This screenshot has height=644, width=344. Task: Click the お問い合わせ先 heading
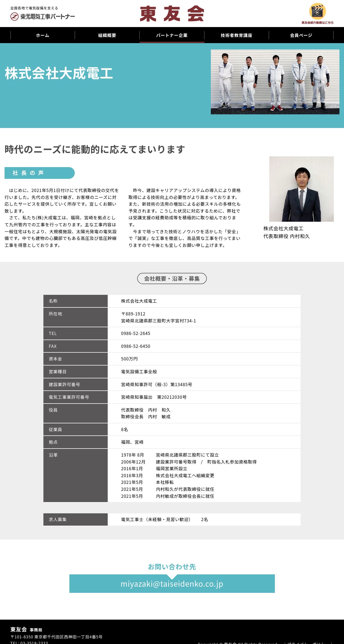click(172, 567)
